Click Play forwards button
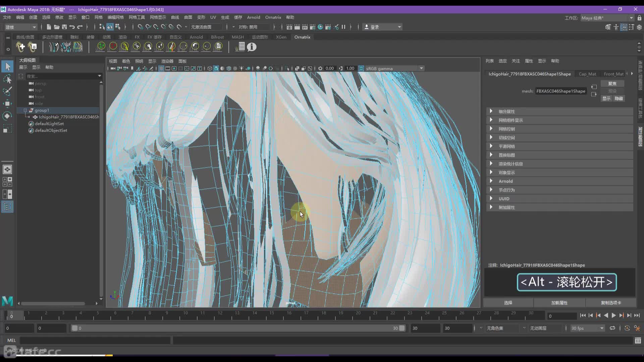Viewport: 644px width, 362px height. coord(613,315)
